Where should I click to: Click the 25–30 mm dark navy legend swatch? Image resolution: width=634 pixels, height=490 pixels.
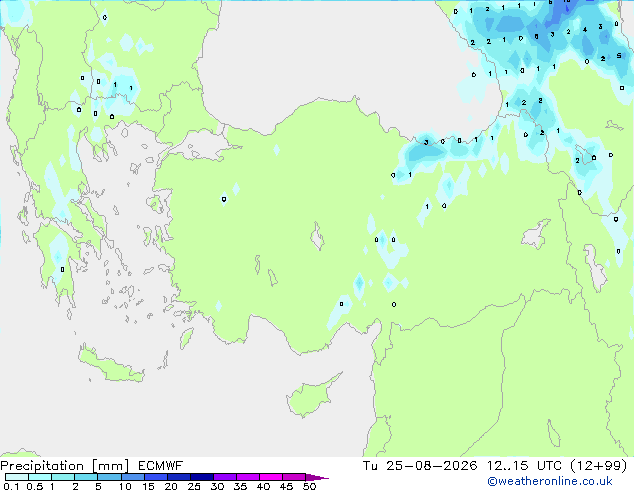coord(202,477)
